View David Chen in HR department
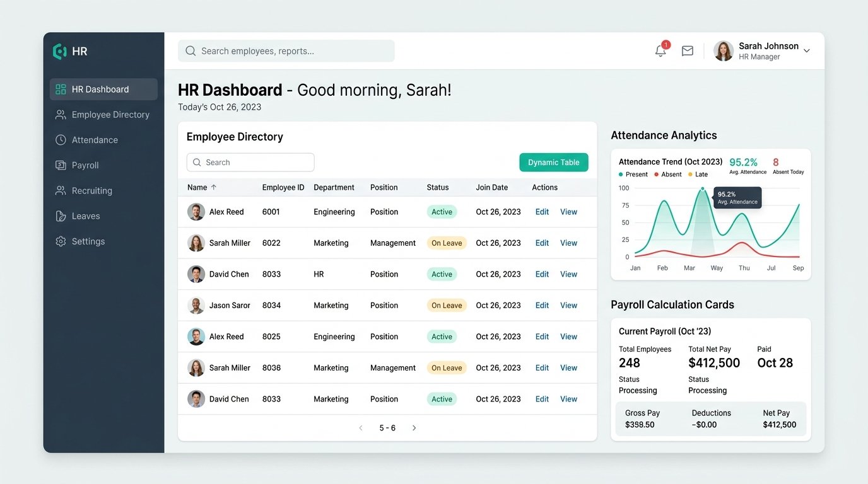The image size is (868, 484). coord(568,274)
